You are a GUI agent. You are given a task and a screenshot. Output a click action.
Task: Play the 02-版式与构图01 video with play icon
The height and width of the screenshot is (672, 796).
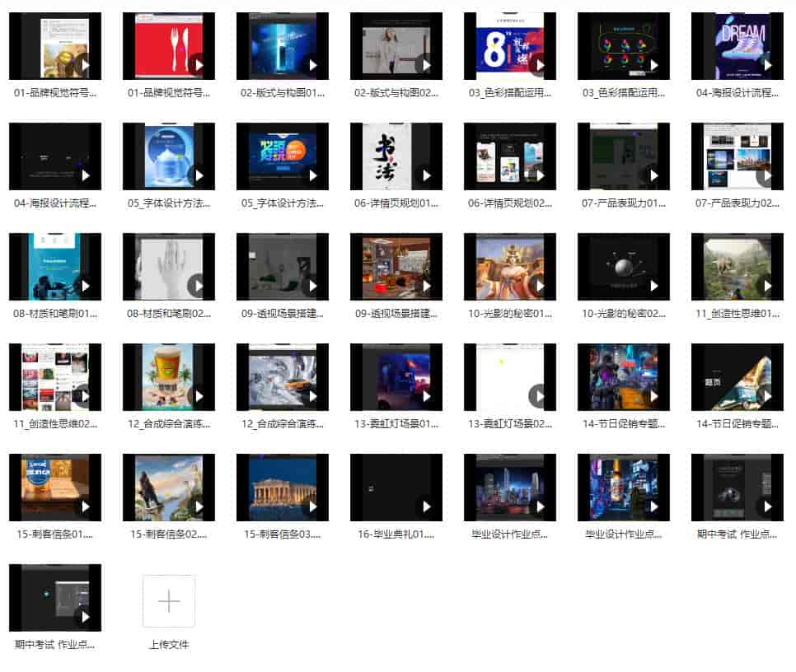(x=312, y=64)
